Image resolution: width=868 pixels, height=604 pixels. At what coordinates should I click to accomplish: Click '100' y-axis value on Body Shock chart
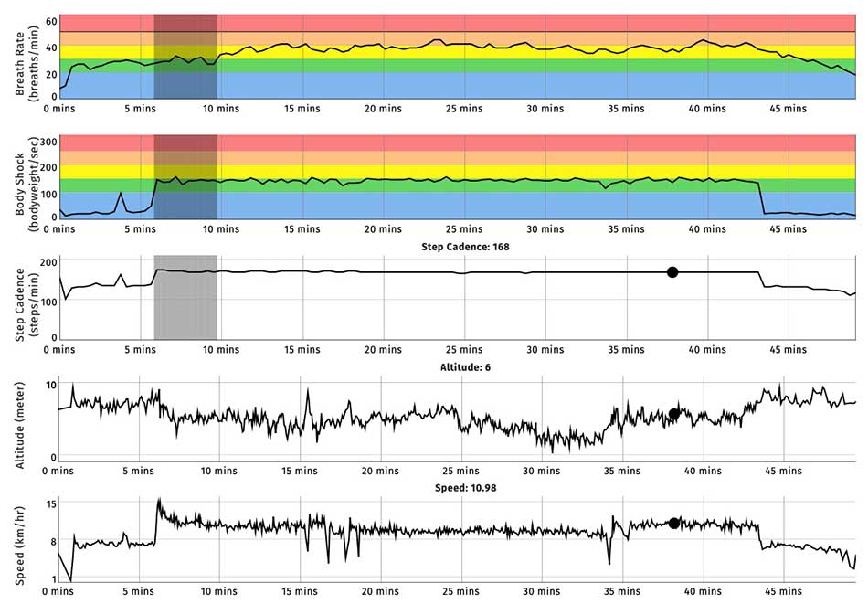(48, 195)
